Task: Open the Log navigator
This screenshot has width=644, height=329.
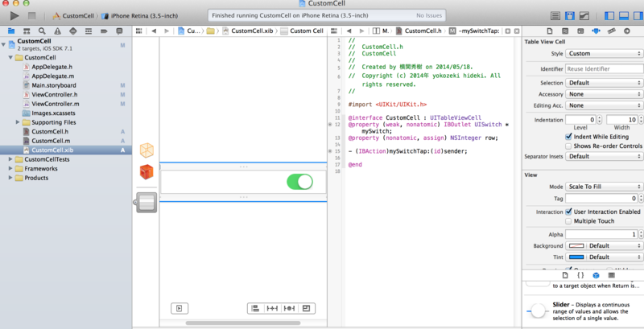Action: [x=119, y=31]
